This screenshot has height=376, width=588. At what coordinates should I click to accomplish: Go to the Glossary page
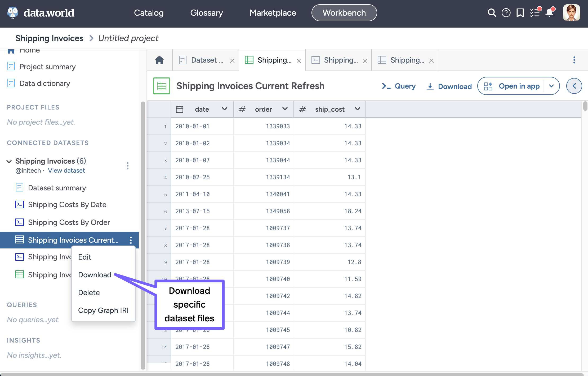[207, 13]
